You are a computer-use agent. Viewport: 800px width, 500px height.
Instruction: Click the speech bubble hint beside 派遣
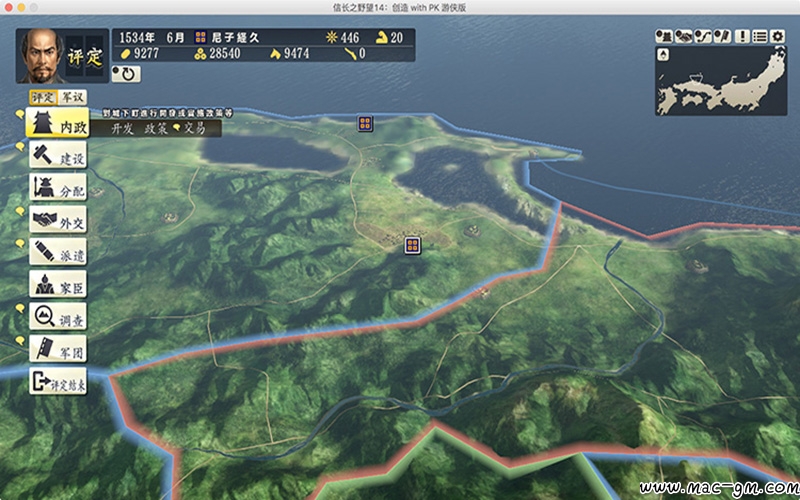pos(20,243)
